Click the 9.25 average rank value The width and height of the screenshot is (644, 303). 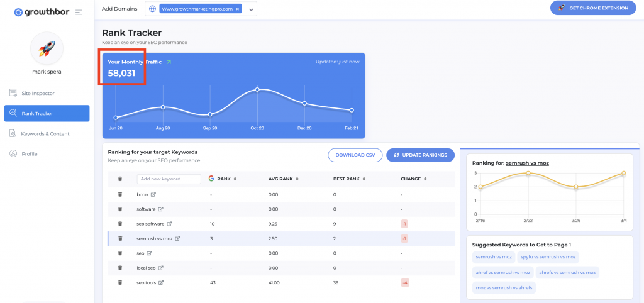[x=274, y=224]
